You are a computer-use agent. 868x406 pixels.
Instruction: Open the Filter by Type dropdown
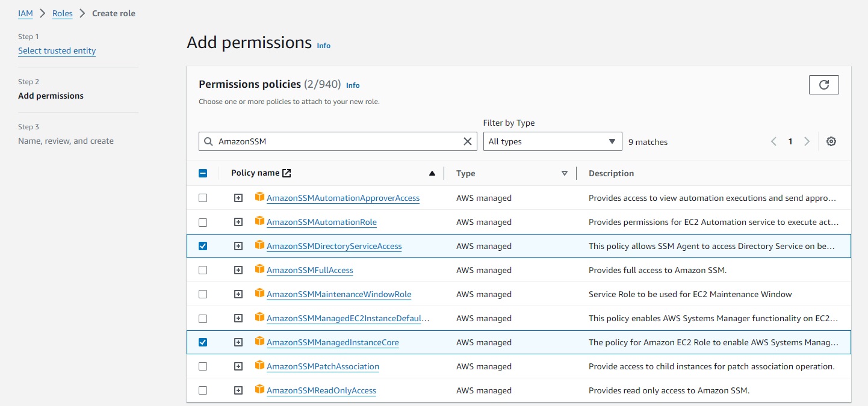point(553,141)
